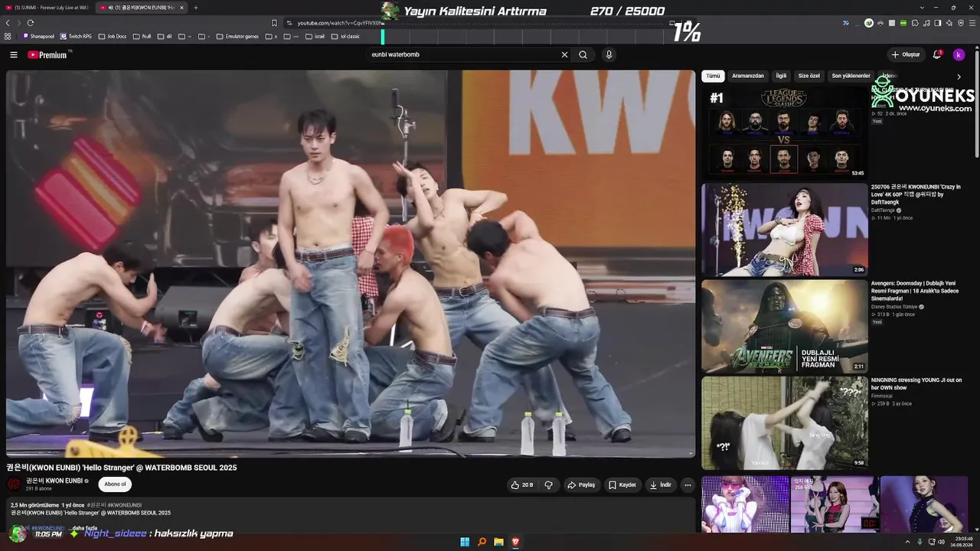Open the israil bookmark folder
This screenshot has width=980, height=551.
point(315,36)
